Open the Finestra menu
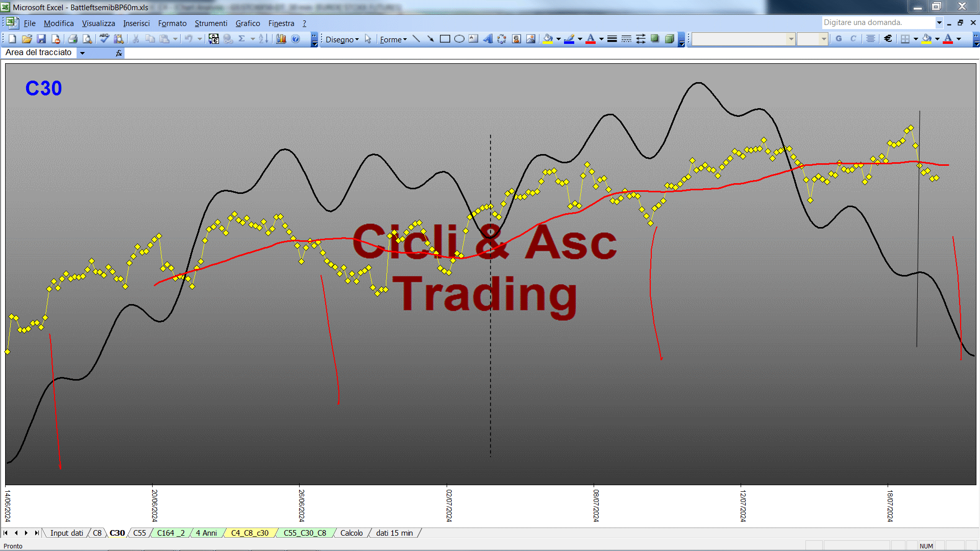The width and height of the screenshot is (980, 551). 281,23
